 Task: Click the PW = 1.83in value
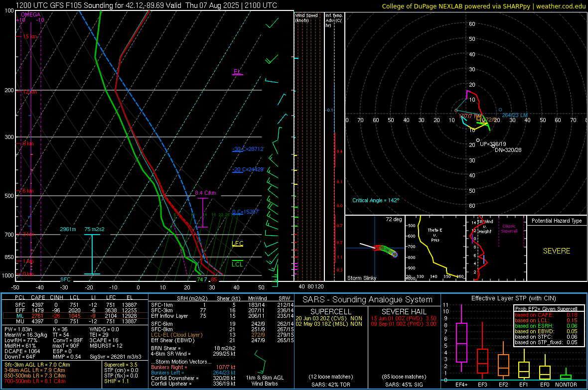point(20,329)
